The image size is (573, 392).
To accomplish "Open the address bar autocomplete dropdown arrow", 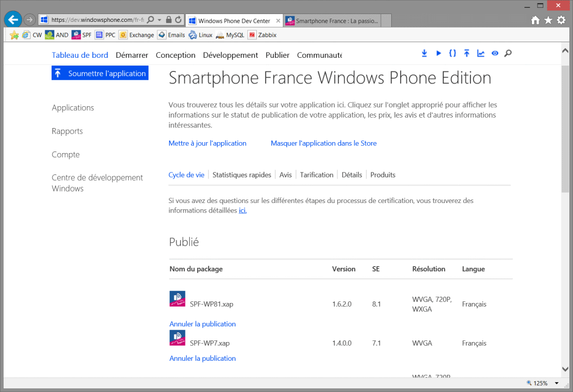I will [159, 20].
